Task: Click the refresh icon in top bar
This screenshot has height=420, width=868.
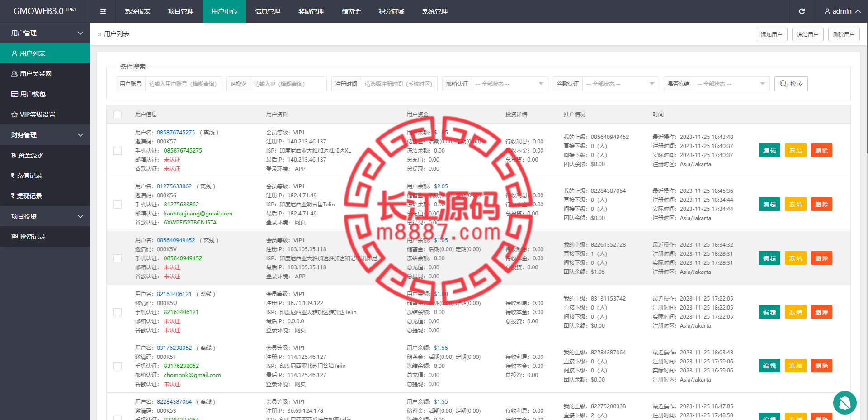Action: pos(802,11)
